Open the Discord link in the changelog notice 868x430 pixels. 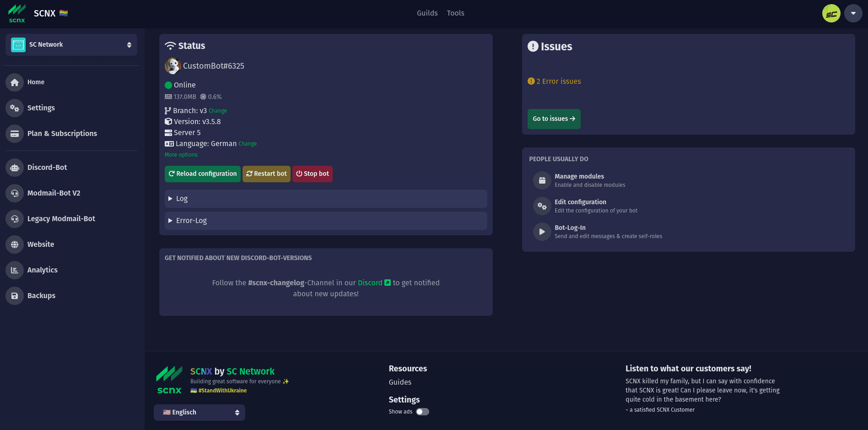(370, 283)
